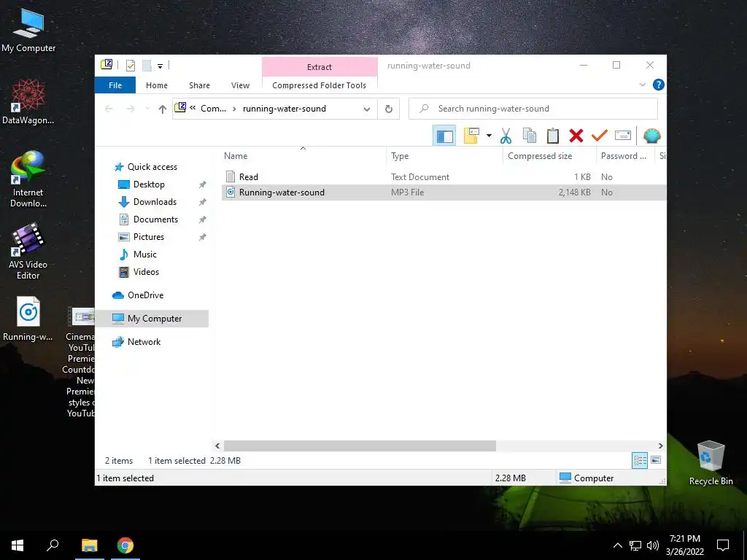Select the My Computer desktop icon
The image size is (747, 560).
(28, 30)
